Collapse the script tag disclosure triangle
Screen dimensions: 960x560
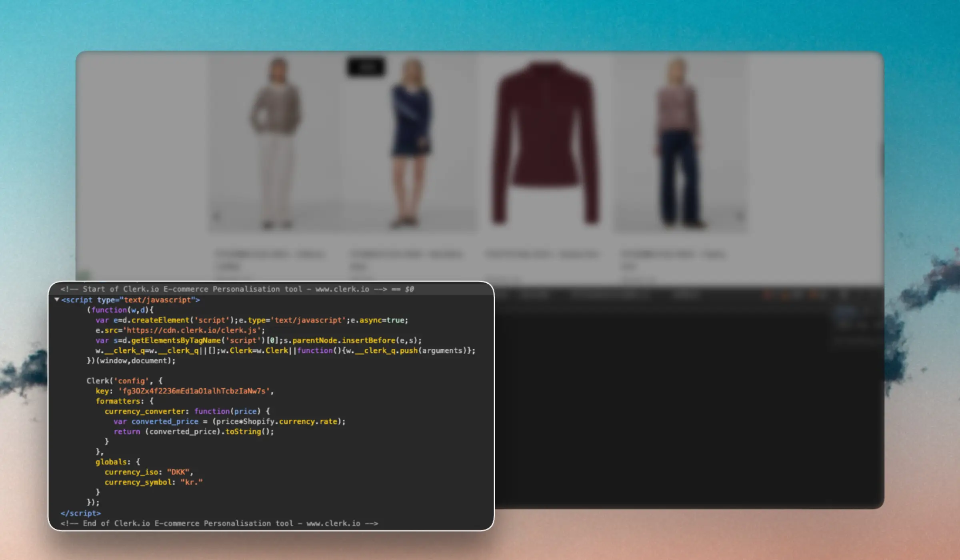[57, 300]
